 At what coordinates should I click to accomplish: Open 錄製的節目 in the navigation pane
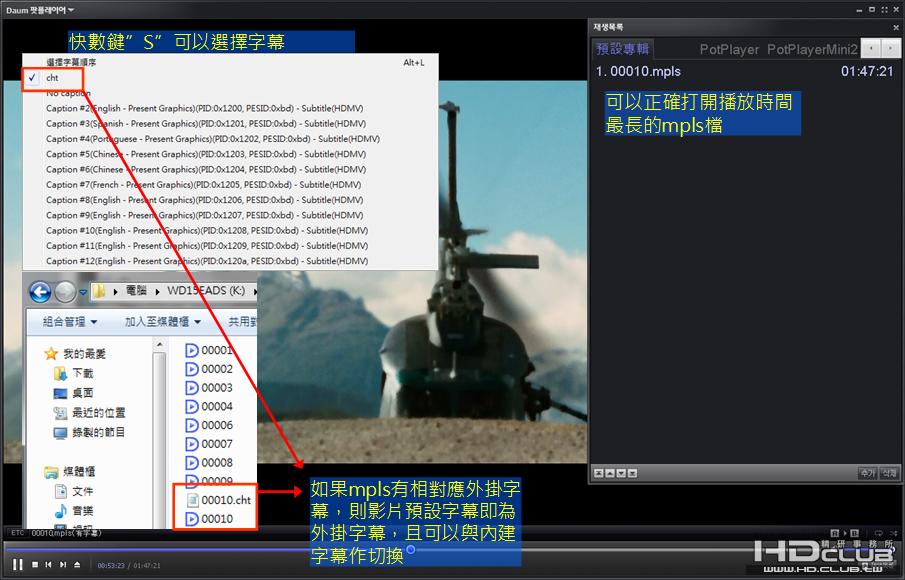pyautogui.click(x=89, y=432)
